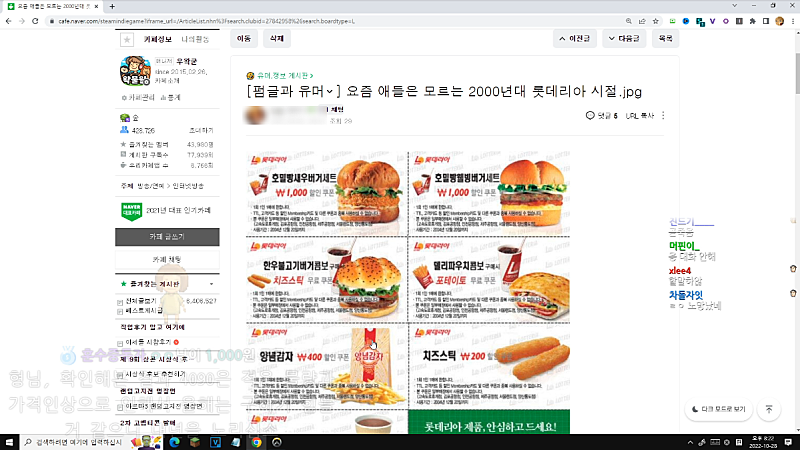Open the comments icon 댓글 5
This screenshot has width=800, height=450.
(x=602, y=116)
